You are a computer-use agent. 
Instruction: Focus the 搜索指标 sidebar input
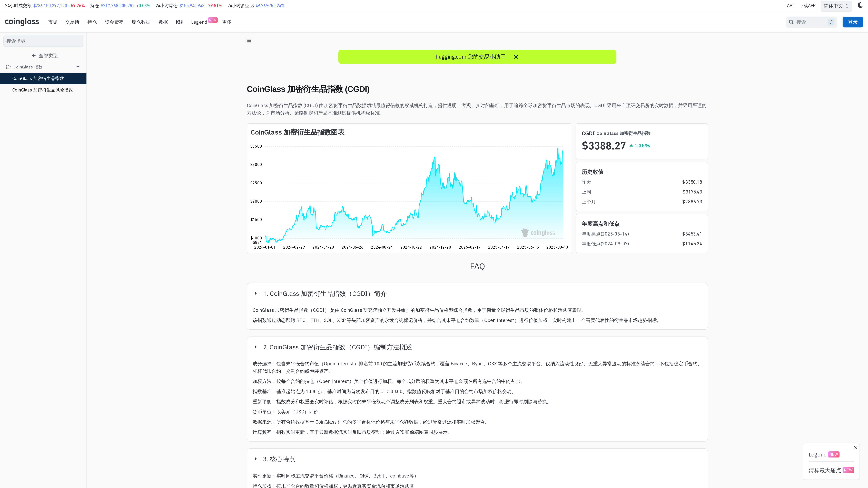tap(43, 41)
